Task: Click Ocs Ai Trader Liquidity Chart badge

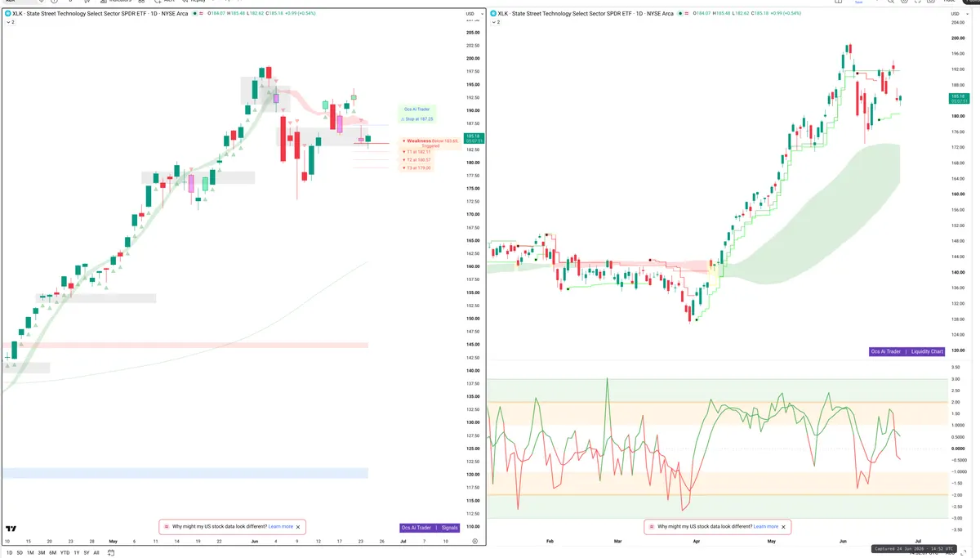Action: [x=907, y=351]
